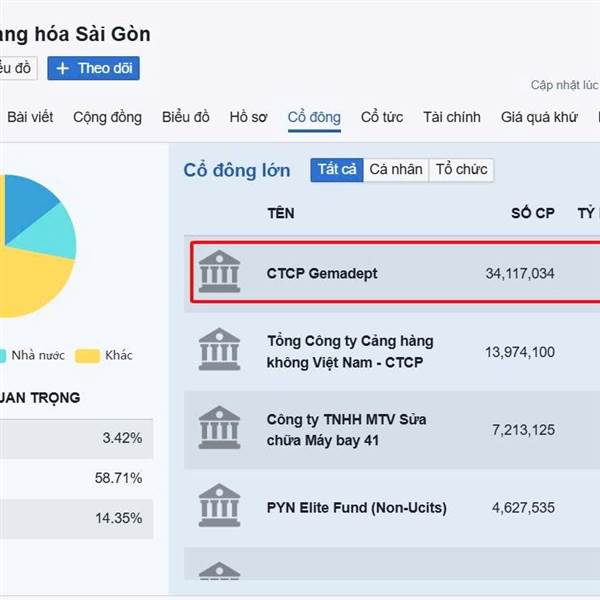The width and height of the screenshot is (600, 600).
Task: Switch to the Hồ sơ tab
Action: pos(248,117)
